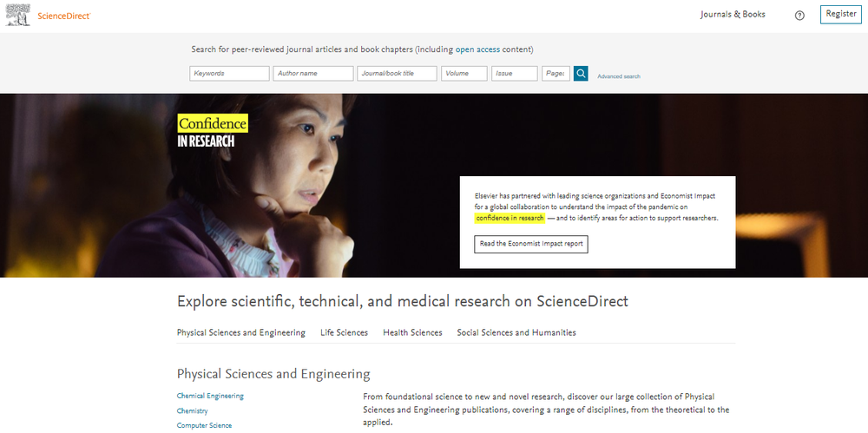868x433 pixels.
Task: Open Chemistry subject link
Action: pyautogui.click(x=192, y=410)
